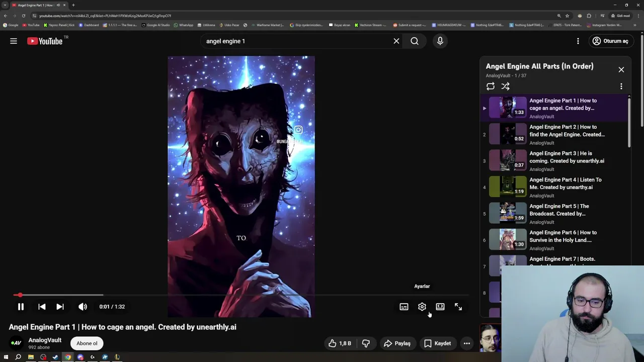Image resolution: width=644 pixels, height=362 pixels.
Task: Skip to the previous video
Action: click(42, 307)
